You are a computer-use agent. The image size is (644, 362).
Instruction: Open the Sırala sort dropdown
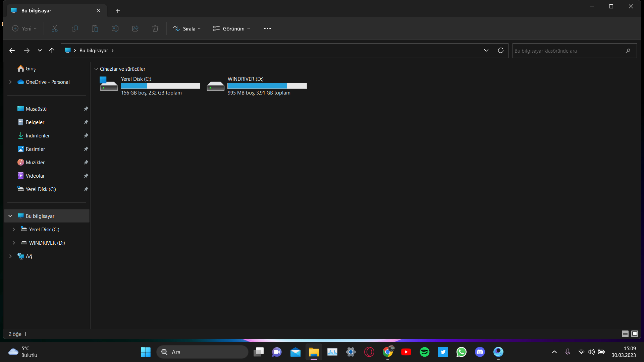187,29
